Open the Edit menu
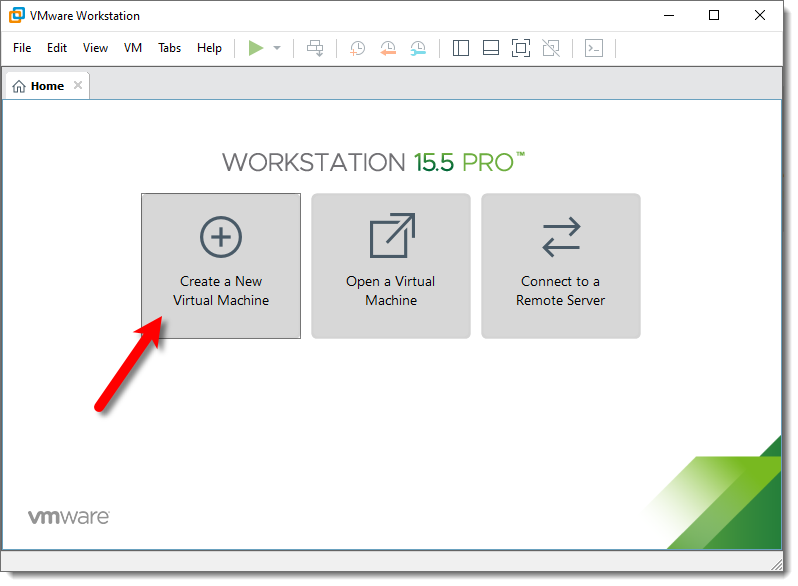 click(57, 48)
